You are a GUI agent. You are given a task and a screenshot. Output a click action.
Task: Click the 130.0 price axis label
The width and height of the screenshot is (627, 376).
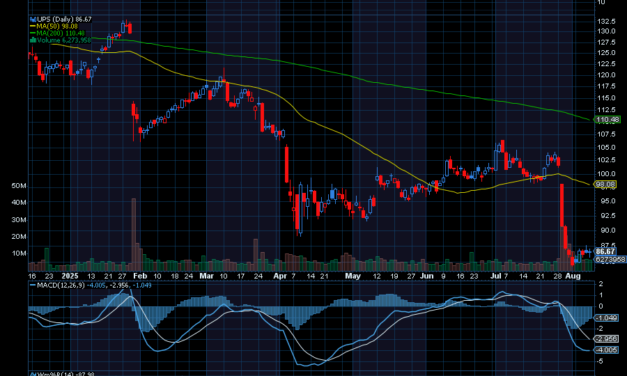click(606, 31)
